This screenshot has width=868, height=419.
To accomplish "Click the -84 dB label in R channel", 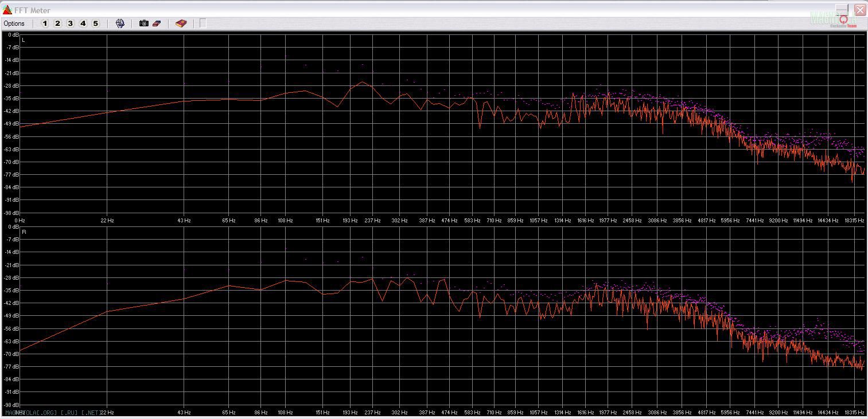I will 12,379.
